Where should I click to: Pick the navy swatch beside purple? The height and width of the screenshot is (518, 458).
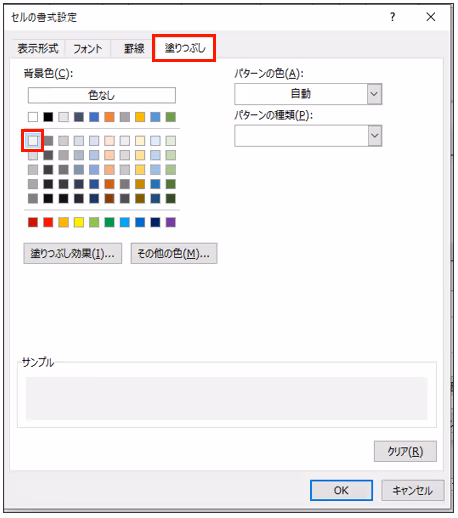pos(155,222)
